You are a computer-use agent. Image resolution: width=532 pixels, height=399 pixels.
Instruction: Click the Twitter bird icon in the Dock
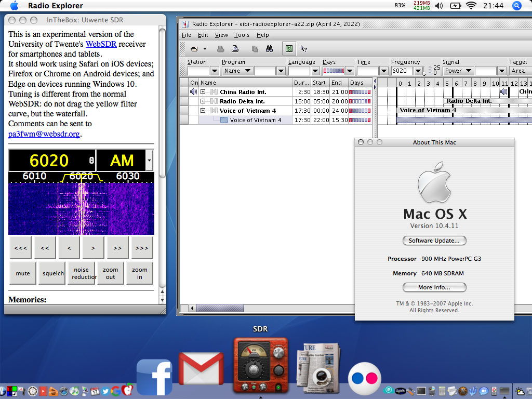coord(105,391)
